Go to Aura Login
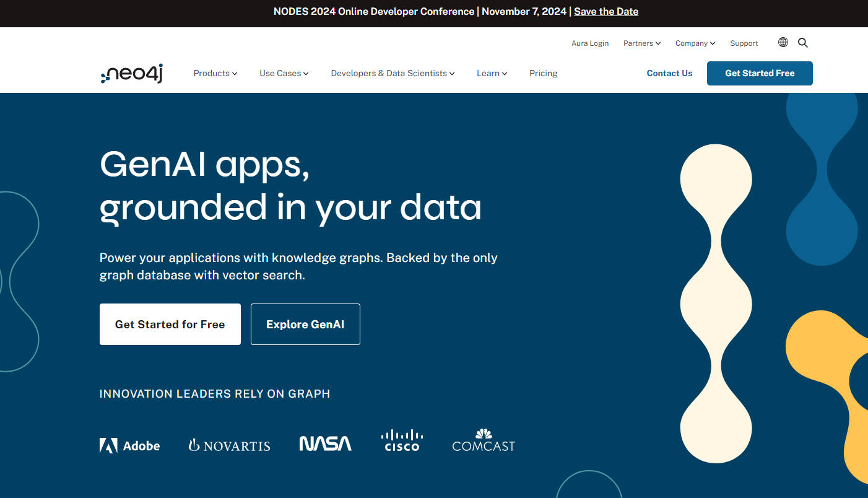Screen dimensions: 868x498 pos(590,43)
